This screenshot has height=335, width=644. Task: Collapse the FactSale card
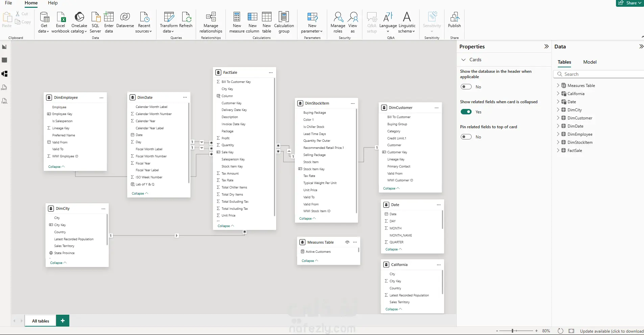(x=226, y=226)
